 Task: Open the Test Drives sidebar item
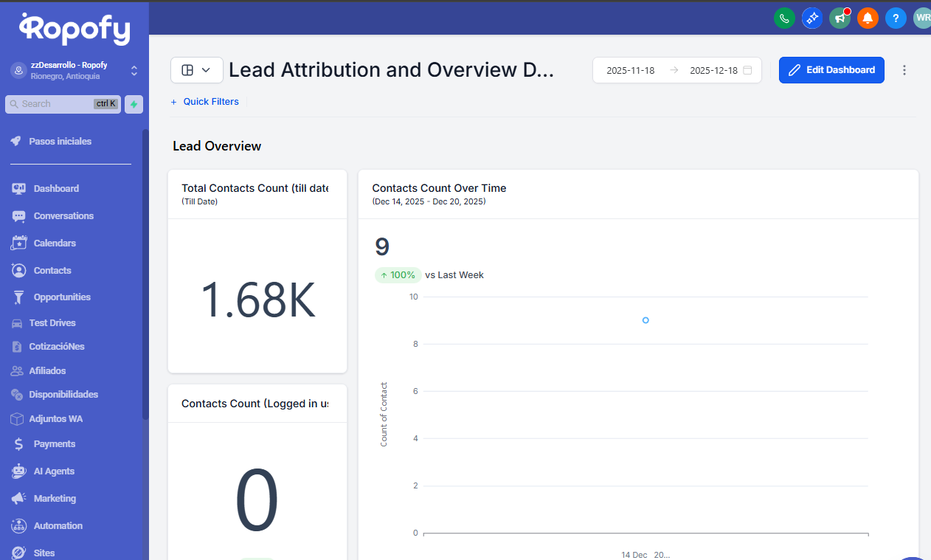click(x=52, y=323)
